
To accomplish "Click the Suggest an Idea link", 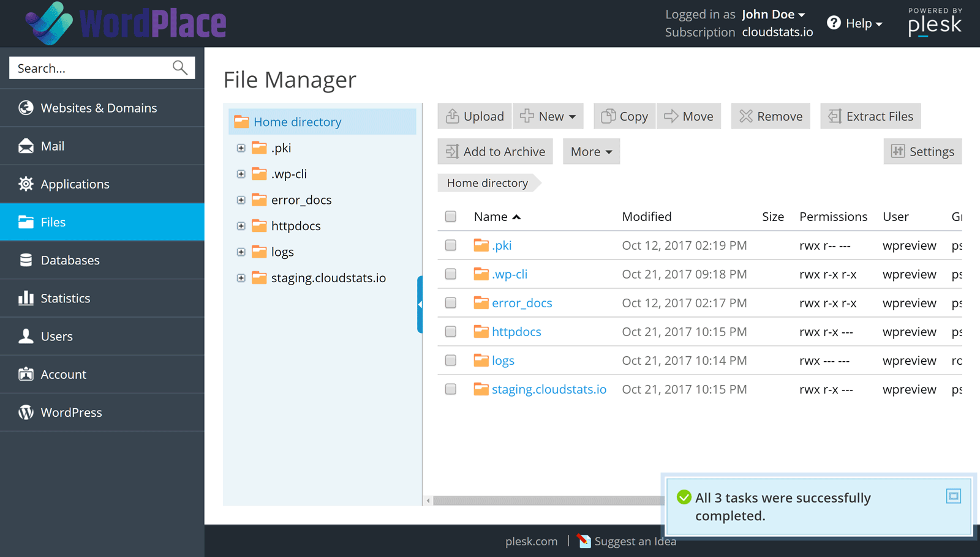I will pyautogui.click(x=635, y=541).
